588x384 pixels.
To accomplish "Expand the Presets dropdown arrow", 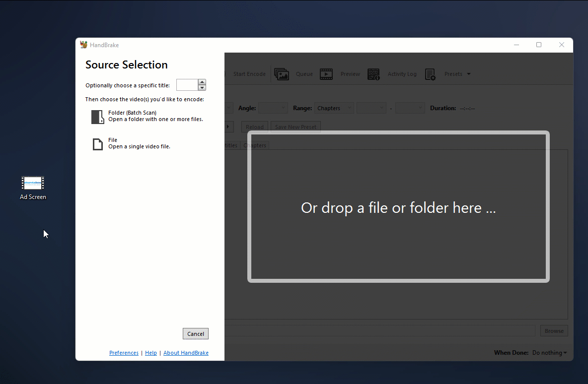I will tap(469, 74).
